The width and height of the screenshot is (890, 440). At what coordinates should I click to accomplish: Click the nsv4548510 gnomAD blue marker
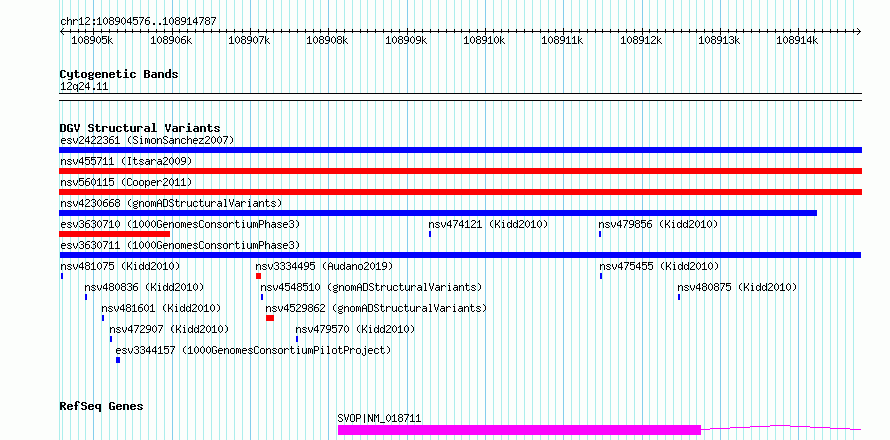[x=262, y=297]
